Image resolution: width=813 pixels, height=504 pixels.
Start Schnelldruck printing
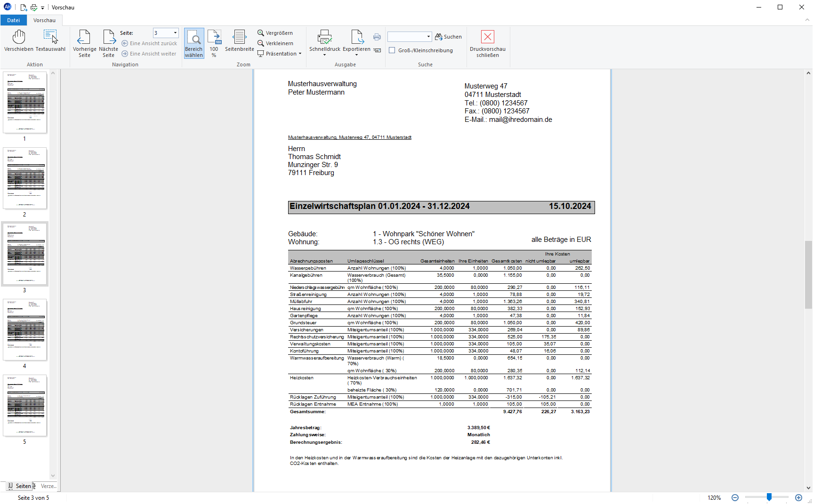325,42
